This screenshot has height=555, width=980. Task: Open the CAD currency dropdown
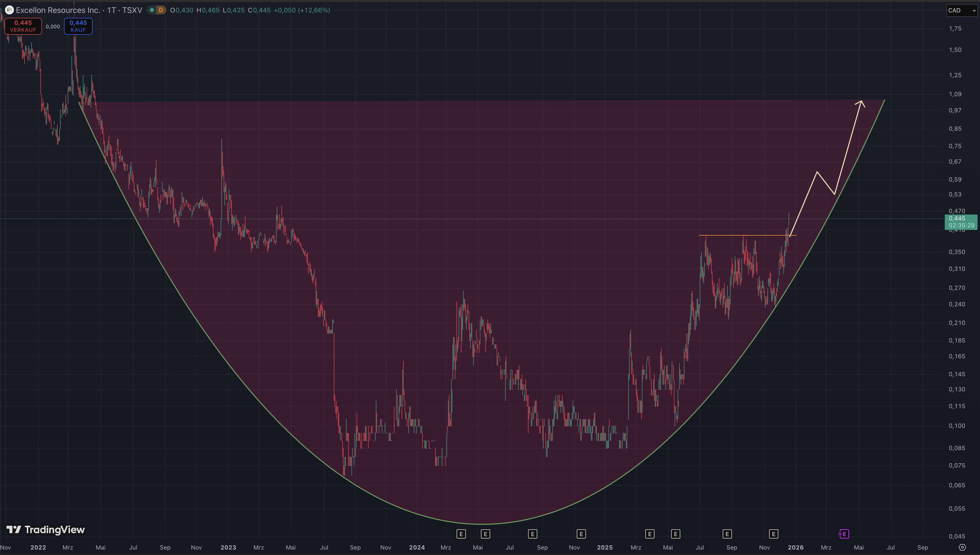point(961,10)
